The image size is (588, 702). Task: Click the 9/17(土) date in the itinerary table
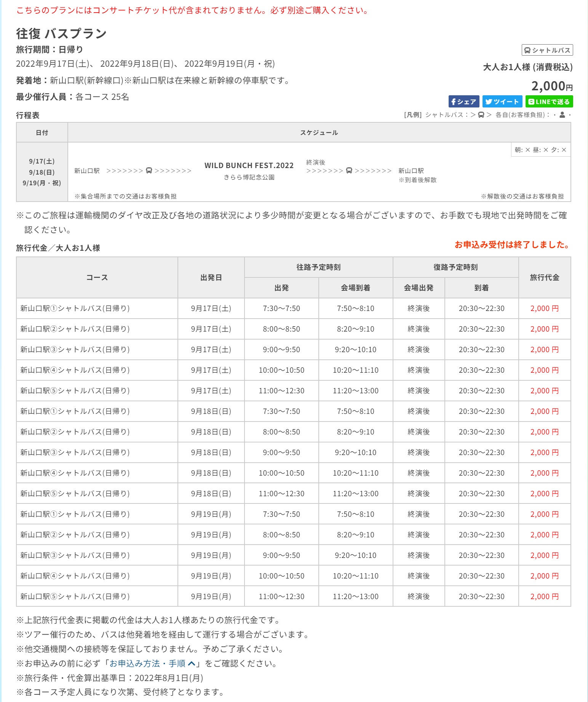pyautogui.click(x=42, y=161)
